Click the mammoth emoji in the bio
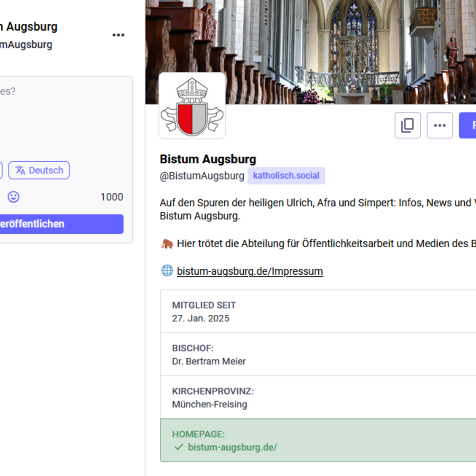 click(167, 244)
